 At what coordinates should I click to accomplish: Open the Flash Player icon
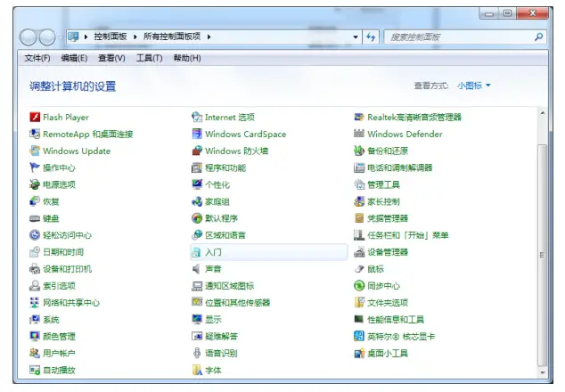click(35, 117)
